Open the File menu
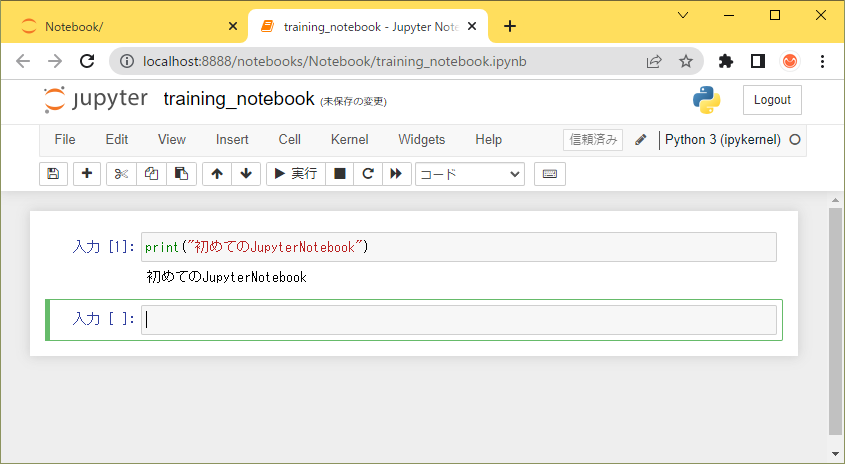This screenshot has height=464, width=845. [x=65, y=140]
